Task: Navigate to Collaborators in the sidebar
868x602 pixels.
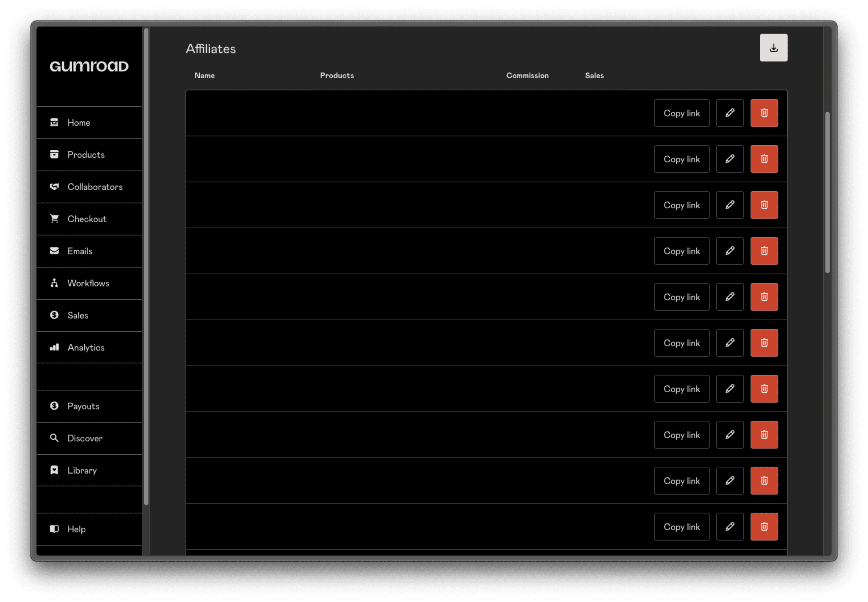Action: point(95,186)
